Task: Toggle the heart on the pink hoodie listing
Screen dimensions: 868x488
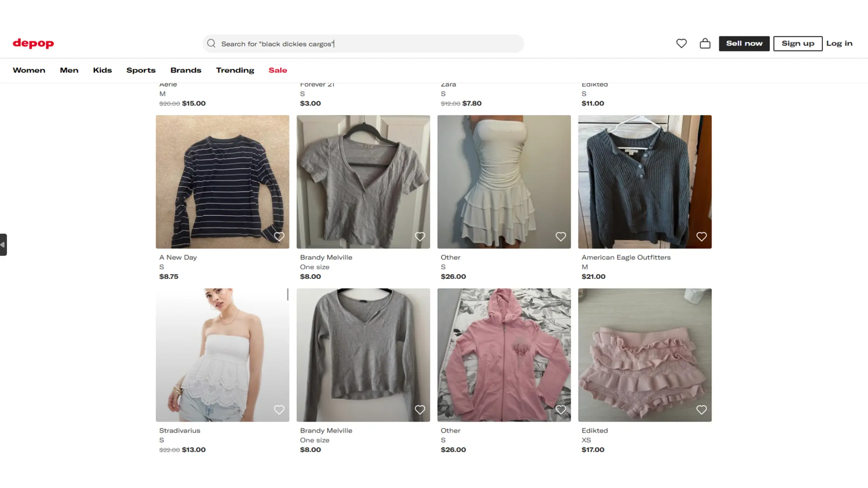Action: pos(561,409)
